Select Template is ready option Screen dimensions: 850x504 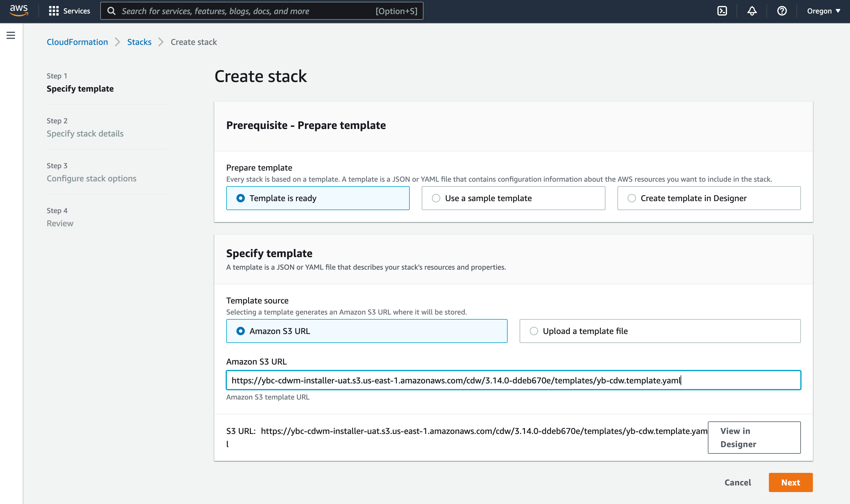318,198
